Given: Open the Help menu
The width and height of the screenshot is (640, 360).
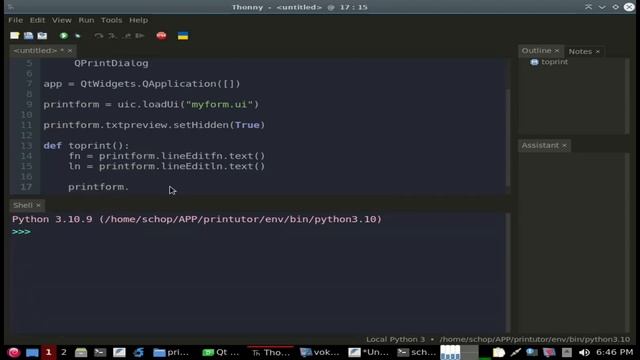Looking at the screenshot, I should pos(138,20).
